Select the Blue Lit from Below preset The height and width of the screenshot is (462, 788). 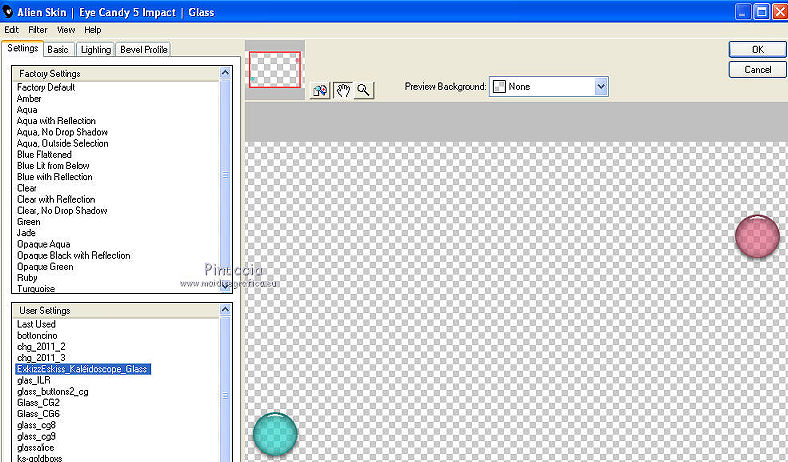53,165
